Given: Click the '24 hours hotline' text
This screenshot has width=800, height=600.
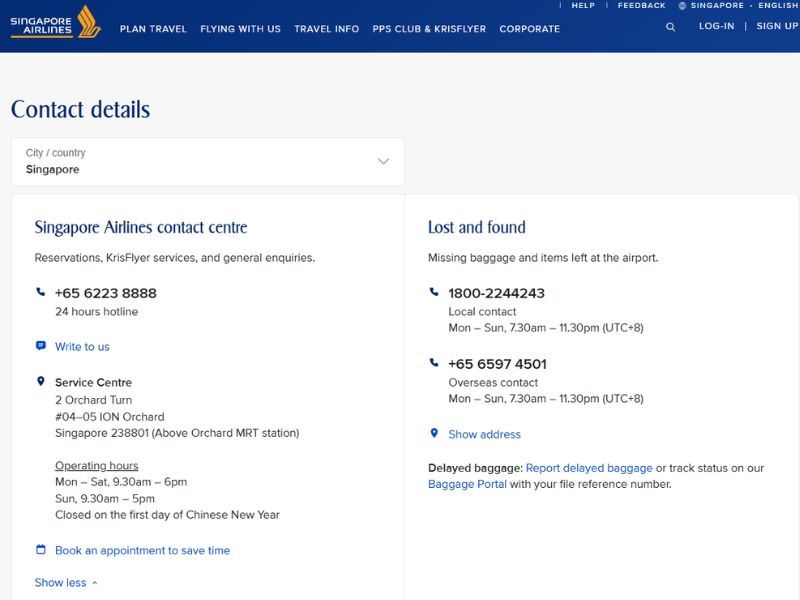Looking at the screenshot, I should 96,312.
